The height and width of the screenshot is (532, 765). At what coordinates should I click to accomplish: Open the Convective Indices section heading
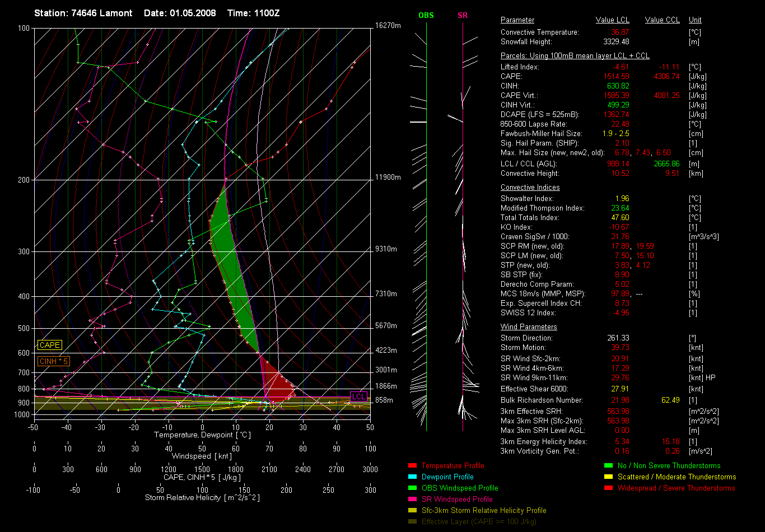click(530, 188)
